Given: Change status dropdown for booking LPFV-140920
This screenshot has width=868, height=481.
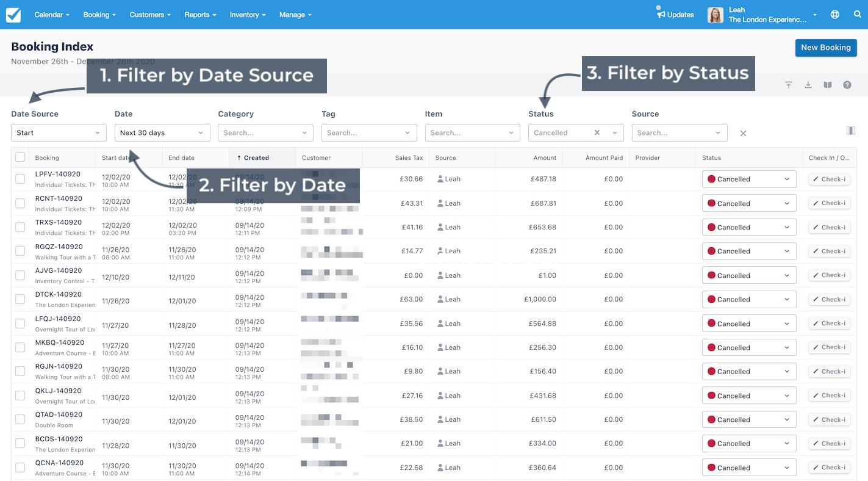Looking at the screenshot, I should [749, 179].
